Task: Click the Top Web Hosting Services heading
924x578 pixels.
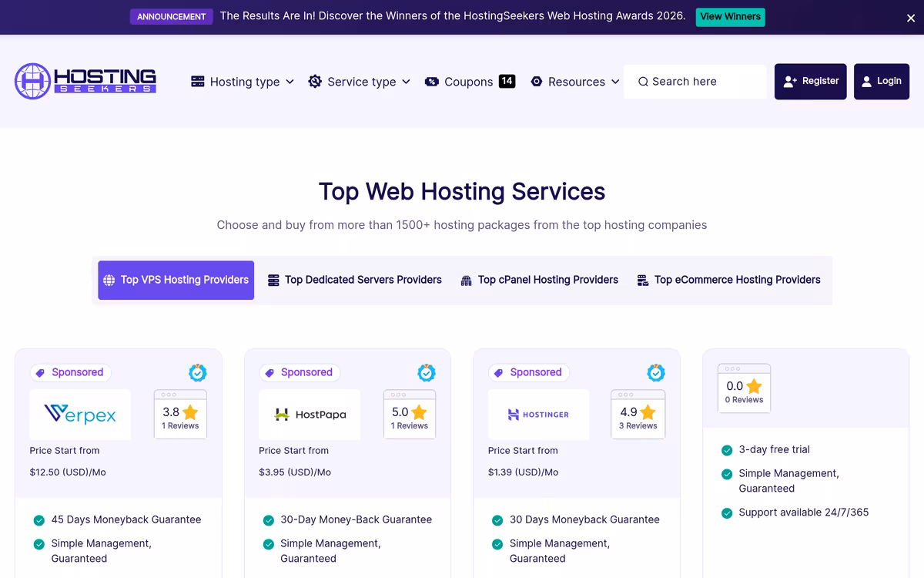Action: tap(462, 191)
